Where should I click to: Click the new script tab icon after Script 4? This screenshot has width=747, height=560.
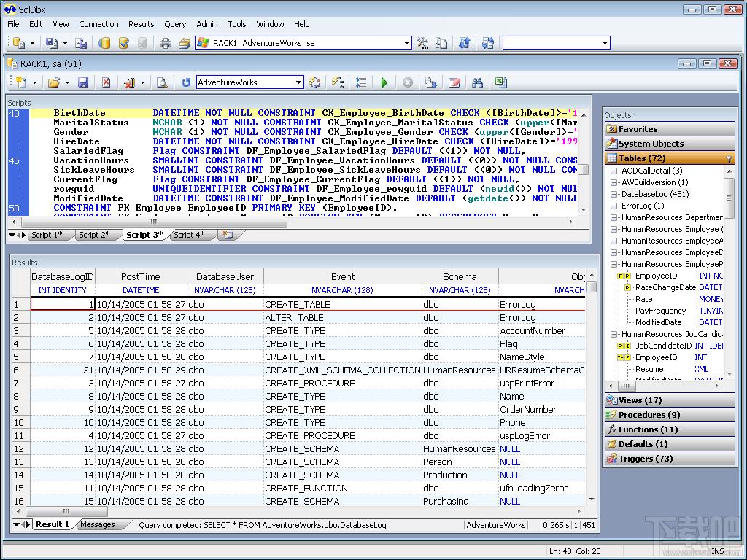228,235
